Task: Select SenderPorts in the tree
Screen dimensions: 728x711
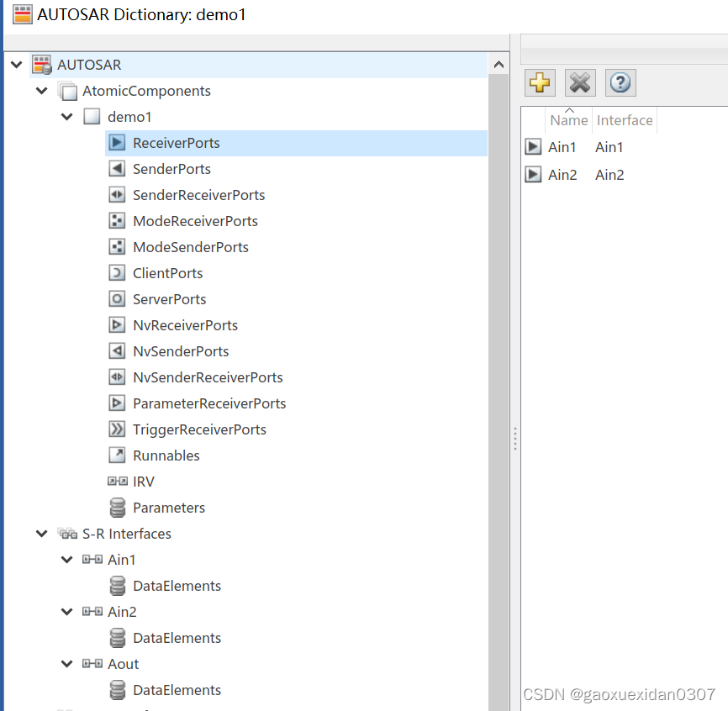Action: [x=171, y=169]
